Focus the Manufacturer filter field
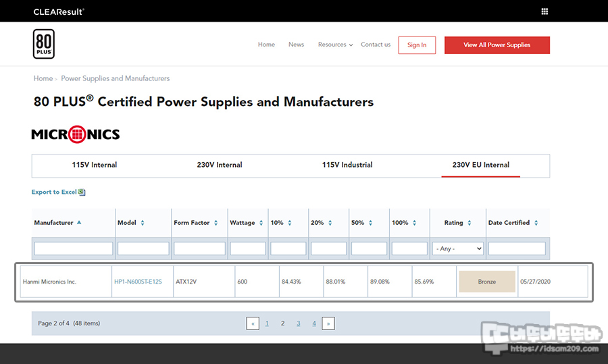 [73, 249]
